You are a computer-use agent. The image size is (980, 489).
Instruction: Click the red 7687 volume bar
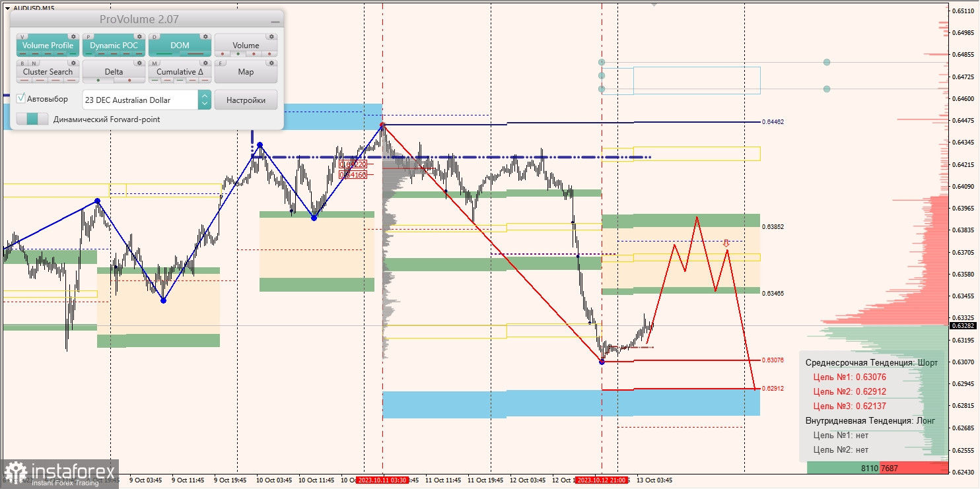point(914,468)
